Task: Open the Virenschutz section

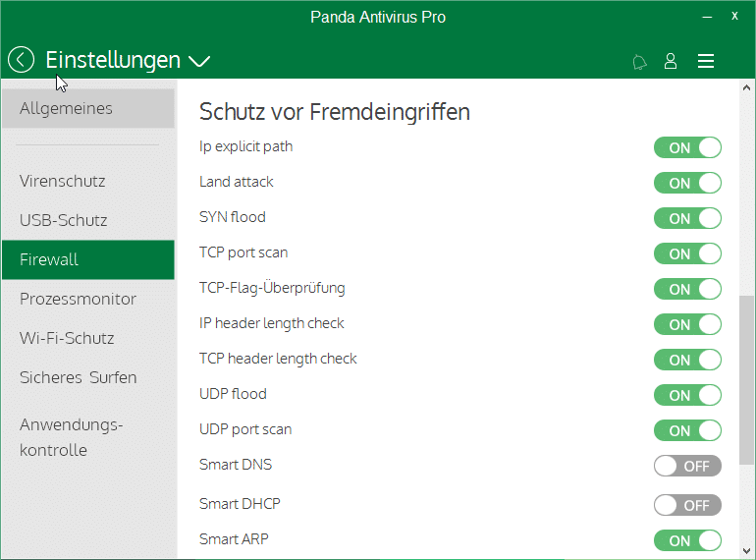Action: [63, 181]
